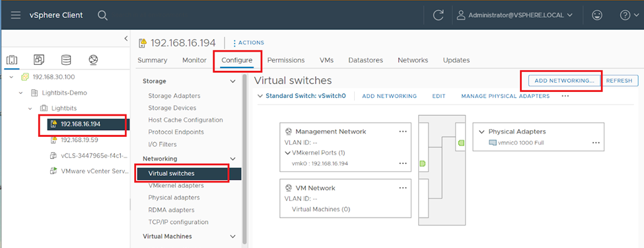The width and height of the screenshot is (644, 248).
Task: Switch to Hosts and Clusters inventory view
Action: tap(12, 60)
